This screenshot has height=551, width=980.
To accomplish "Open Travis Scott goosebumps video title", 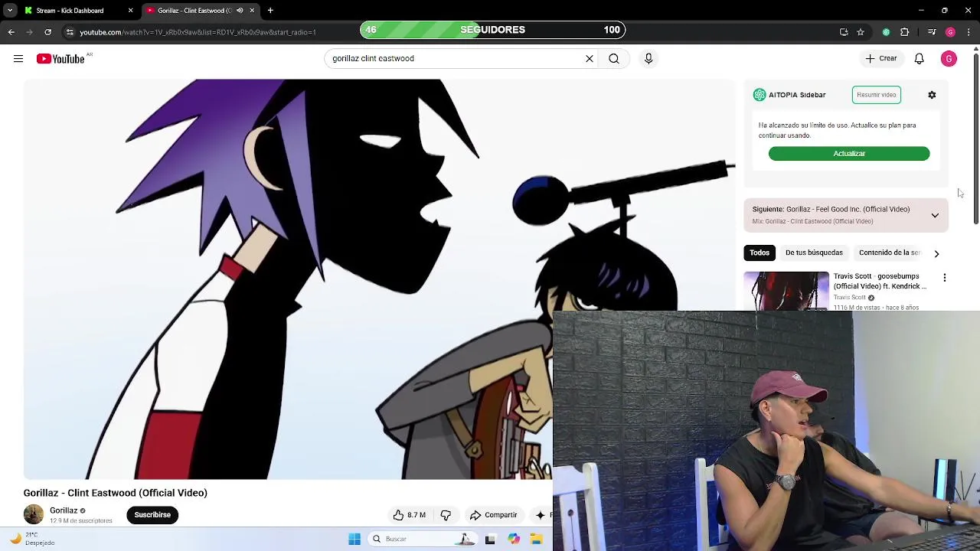I will 880,281.
